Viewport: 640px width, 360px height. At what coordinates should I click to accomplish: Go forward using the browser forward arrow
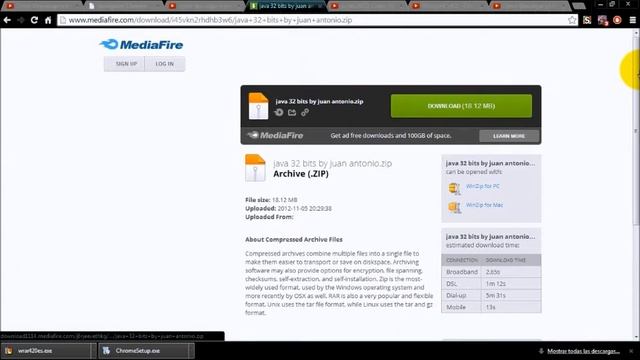[x=21, y=20]
